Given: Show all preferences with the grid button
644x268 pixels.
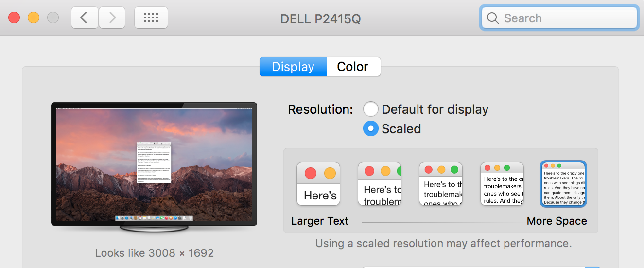Looking at the screenshot, I should click(151, 18).
